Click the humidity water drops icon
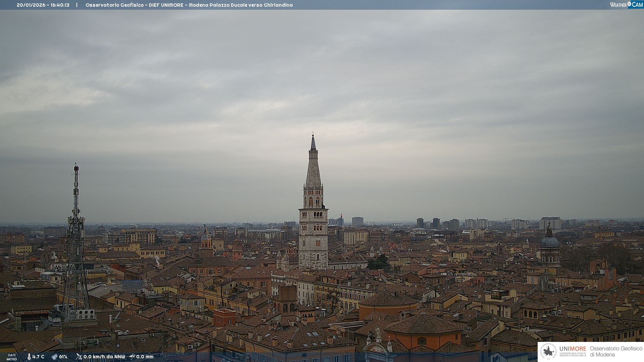This screenshot has width=644, height=362. coord(54,357)
